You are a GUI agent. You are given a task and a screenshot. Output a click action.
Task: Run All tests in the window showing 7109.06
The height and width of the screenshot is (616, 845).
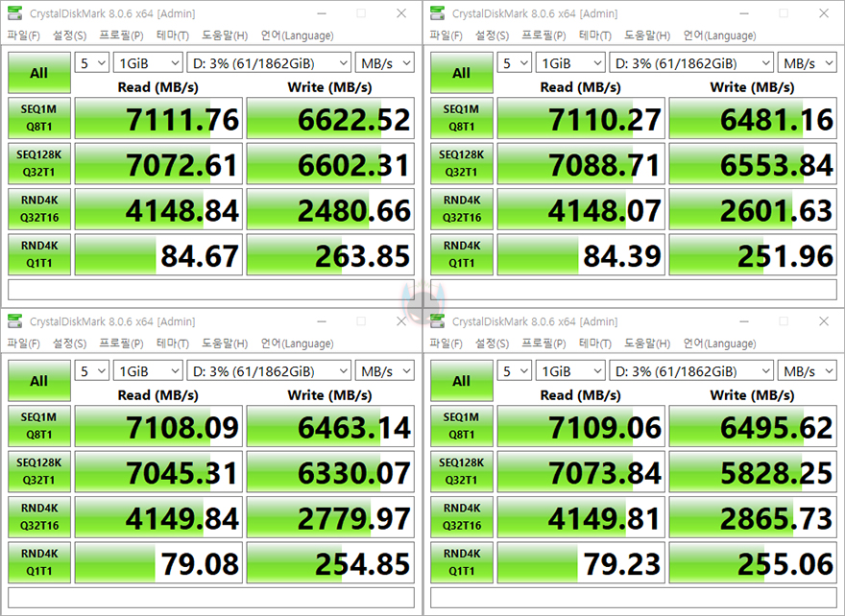(x=462, y=381)
